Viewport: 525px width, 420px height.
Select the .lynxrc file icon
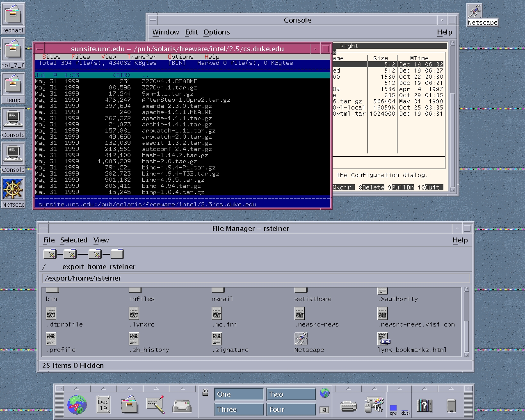pyautogui.click(x=134, y=314)
